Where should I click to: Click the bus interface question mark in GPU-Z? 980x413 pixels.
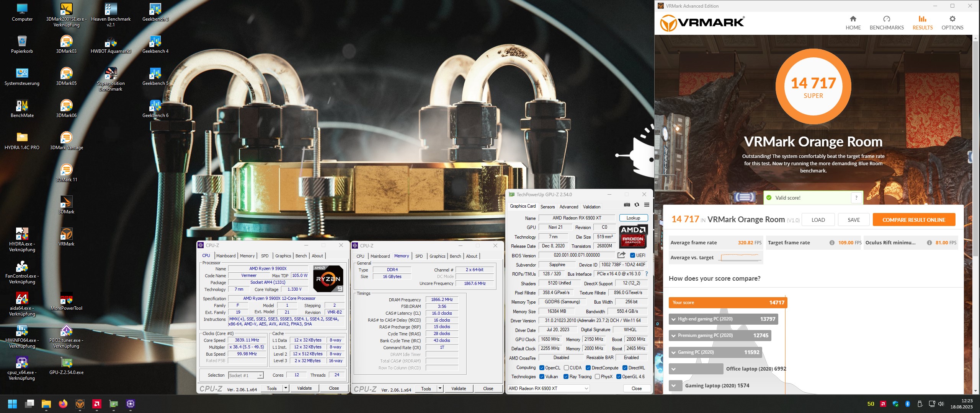(x=647, y=274)
